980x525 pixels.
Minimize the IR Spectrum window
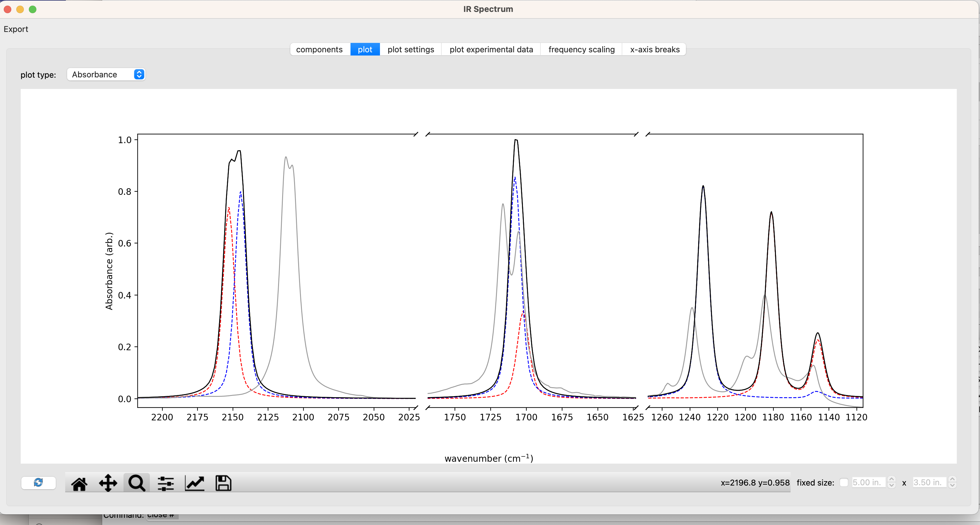20,9
